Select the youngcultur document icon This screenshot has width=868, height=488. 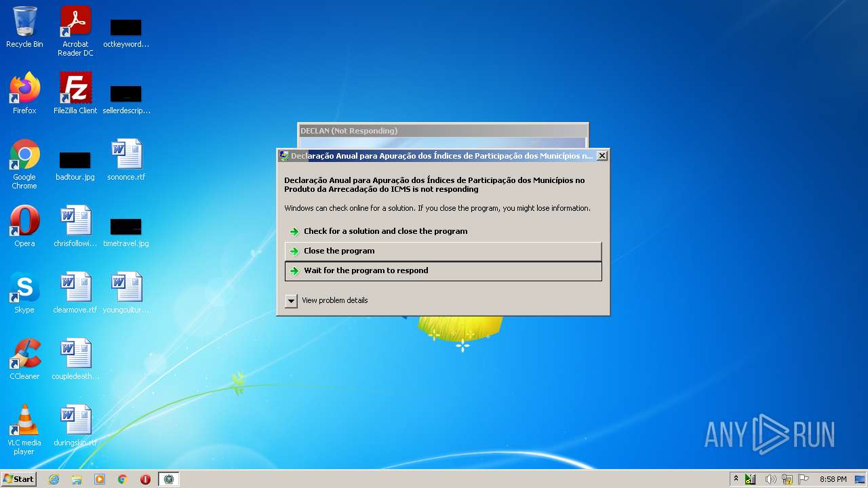(x=126, y=293)
